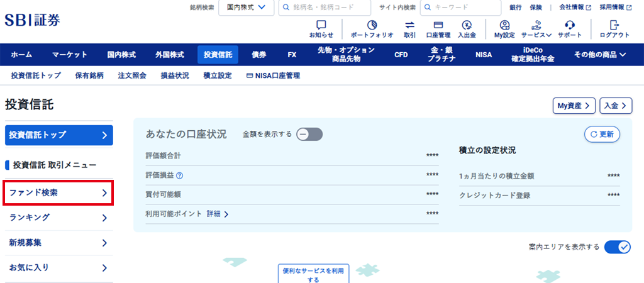Screen dimensions: 644x283
Task: Open the 会社情報 link
Action: tap(572, 8)
